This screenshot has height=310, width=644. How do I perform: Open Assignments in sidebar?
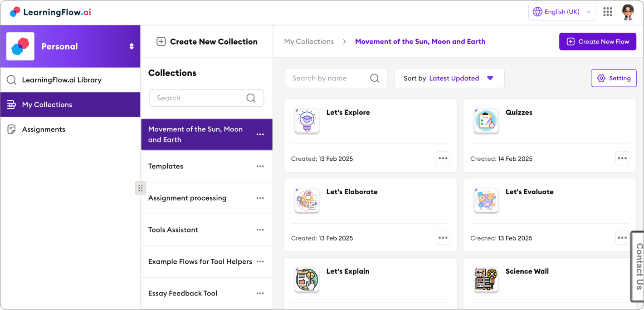[70, 129]
